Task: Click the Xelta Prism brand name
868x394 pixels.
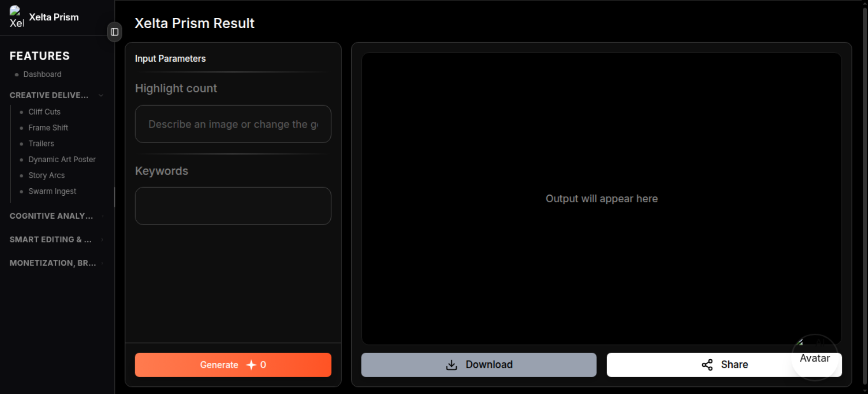Action: click(x=54, y=17)
